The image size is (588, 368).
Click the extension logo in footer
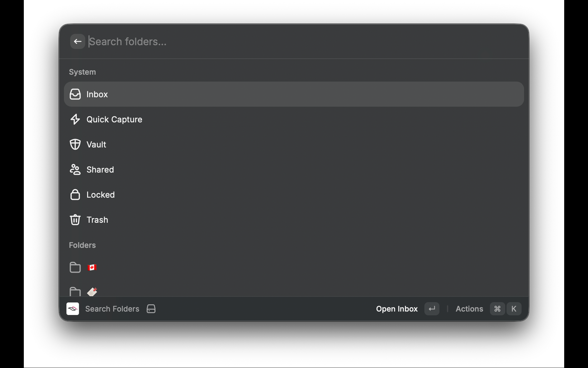tap(73, 309)
